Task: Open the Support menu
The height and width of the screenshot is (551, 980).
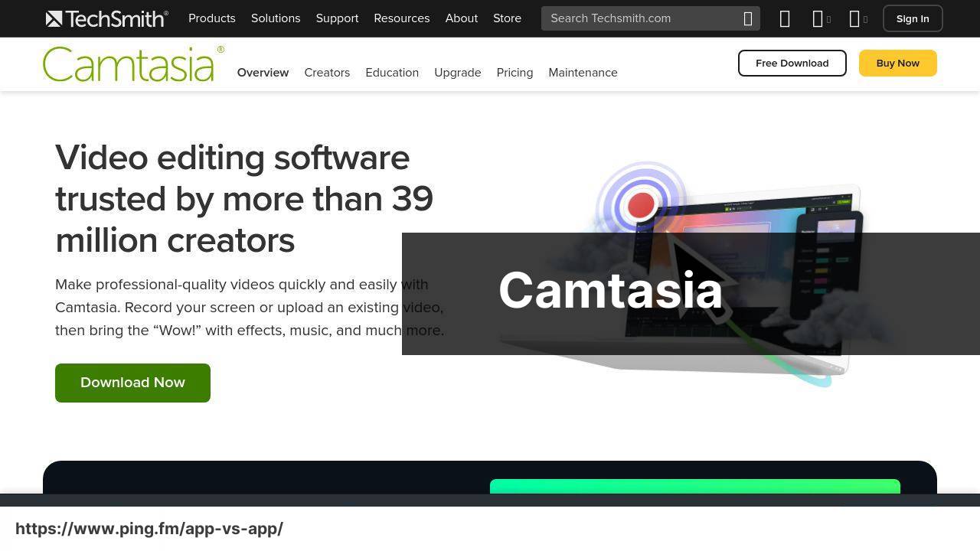Action: [x=337, y=18]
